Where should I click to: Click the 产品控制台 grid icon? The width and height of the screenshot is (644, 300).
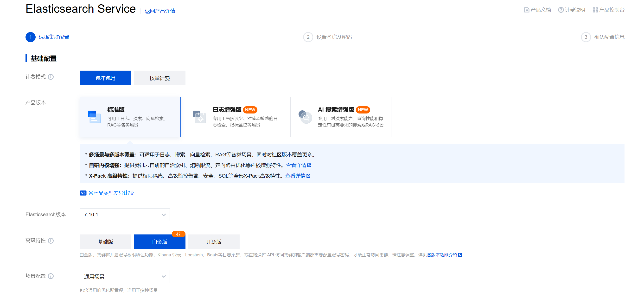tap(595, 10)
